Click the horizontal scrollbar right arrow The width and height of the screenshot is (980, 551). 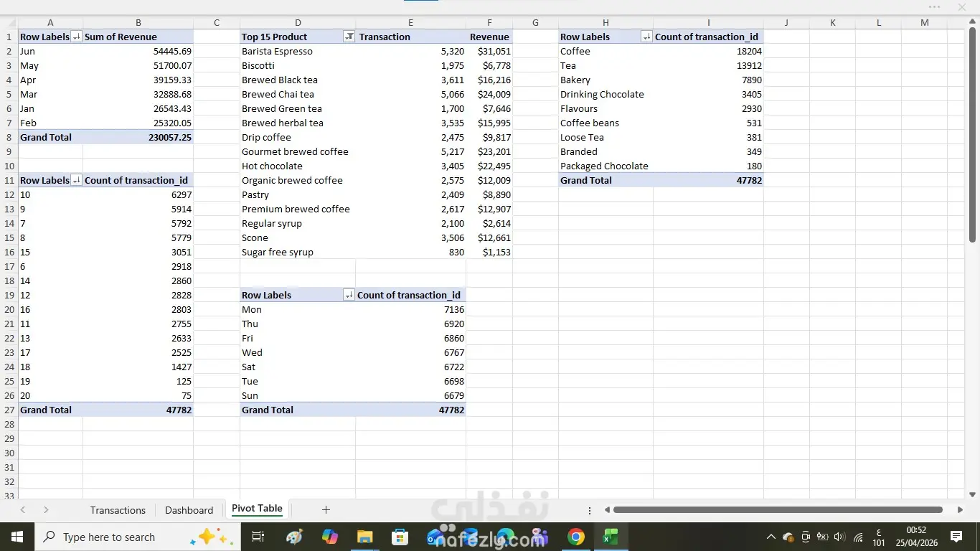click(960, 510)
